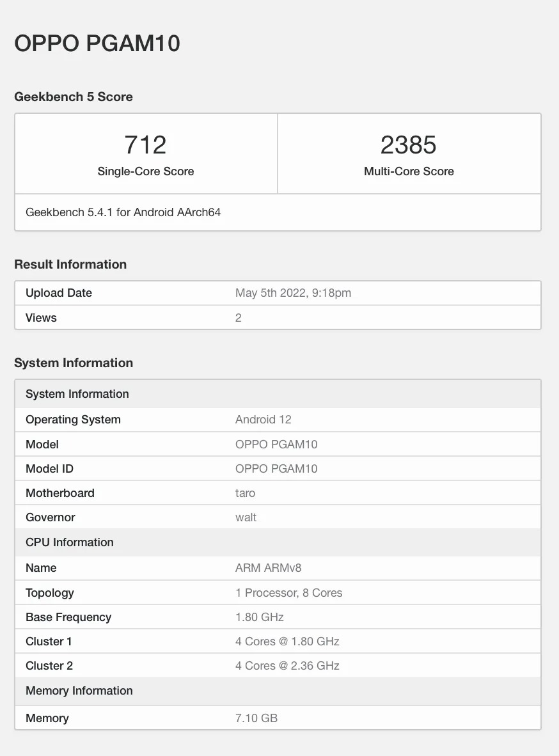Image resolution: width=559 pixels, height=756 pixels.
Task: Click the Single-Core Score label
Action: click(146, 171)
